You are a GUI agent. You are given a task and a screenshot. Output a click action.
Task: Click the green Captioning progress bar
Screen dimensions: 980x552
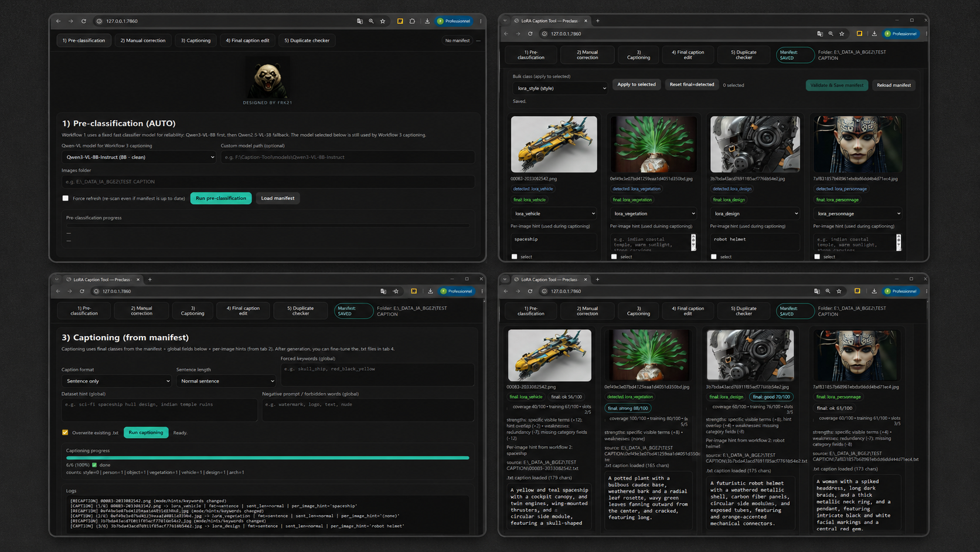coord(268,458)
